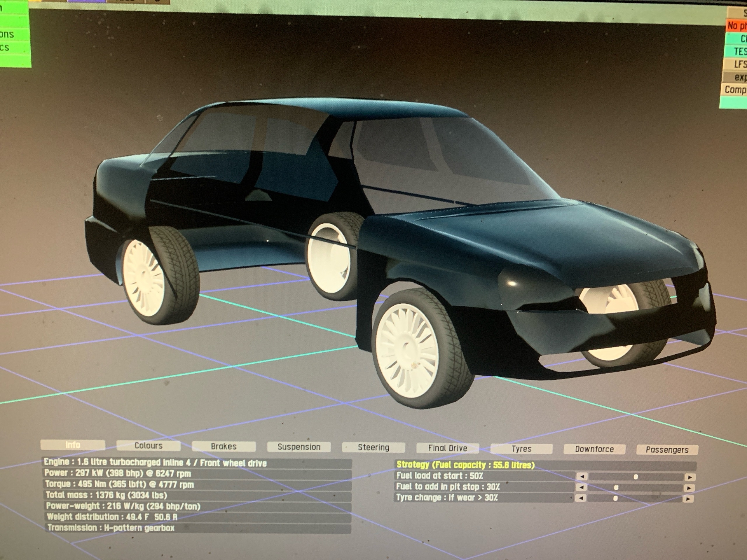Raise tyre change wear threshold with right arrow
The height and width of the screenshot is (560, 747).
point(689,499)
